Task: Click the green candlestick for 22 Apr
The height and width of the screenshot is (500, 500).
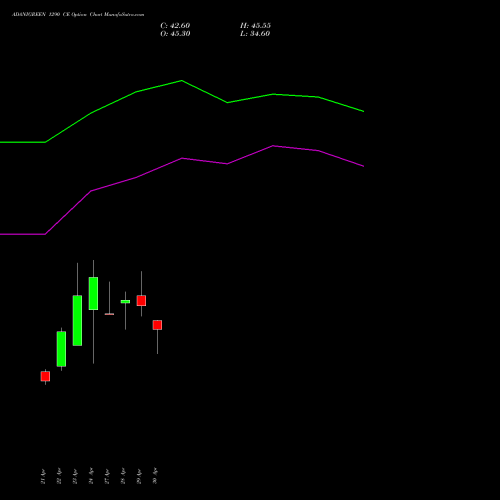Action: [x=61, y=349]
